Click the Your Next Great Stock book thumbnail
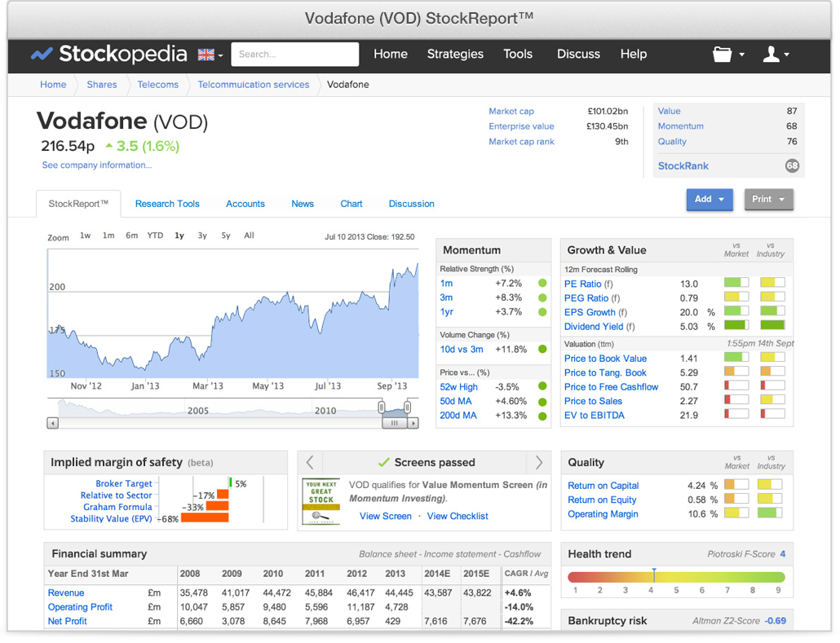The width and height of the screenshot is (840, 643). pyautogui.click(x=321, y=502)
